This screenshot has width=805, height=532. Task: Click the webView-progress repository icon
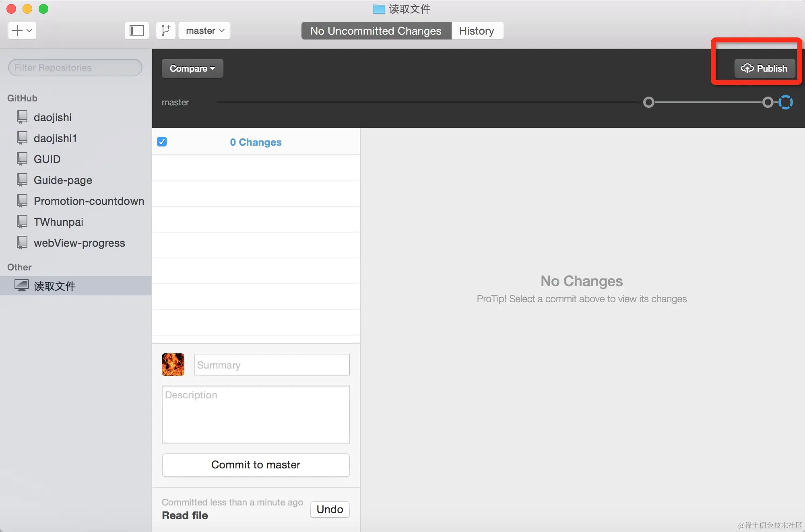(22, 243)
